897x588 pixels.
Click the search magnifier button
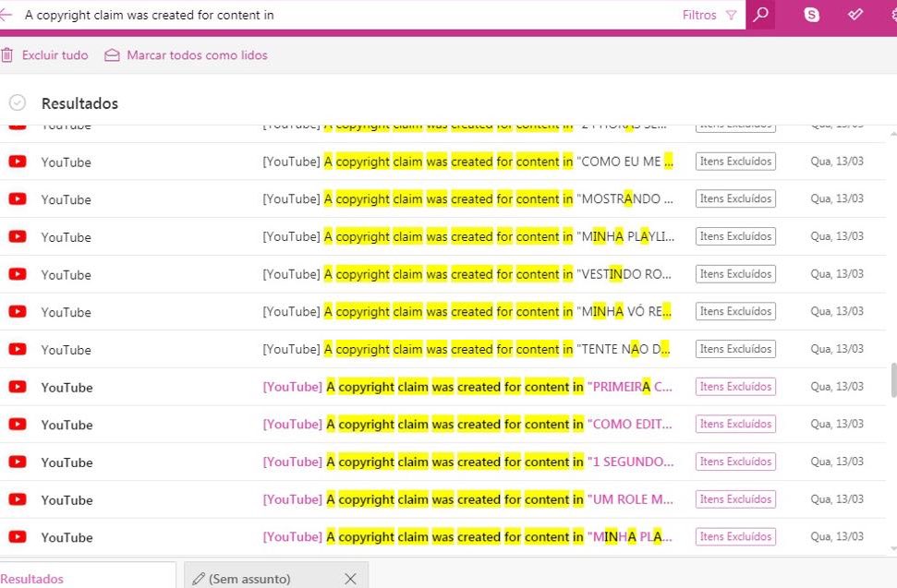(760, 14)
